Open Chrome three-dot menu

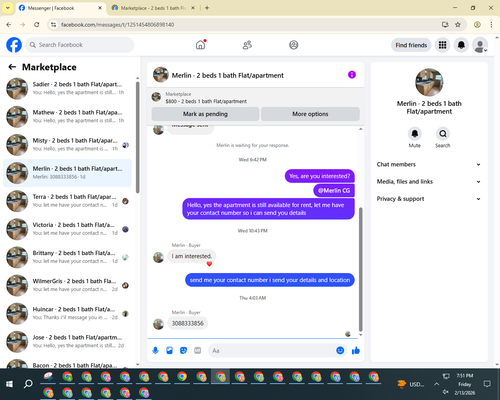(x=491, y=25)
